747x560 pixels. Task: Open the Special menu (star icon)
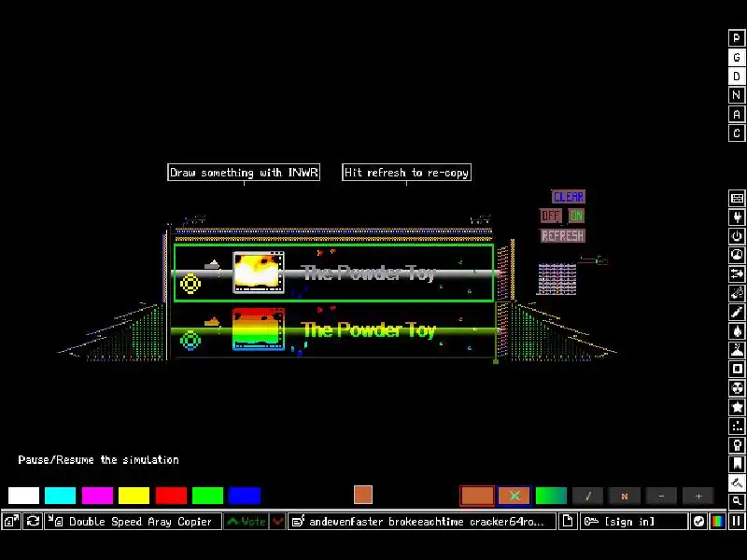(x=737, y=407)
